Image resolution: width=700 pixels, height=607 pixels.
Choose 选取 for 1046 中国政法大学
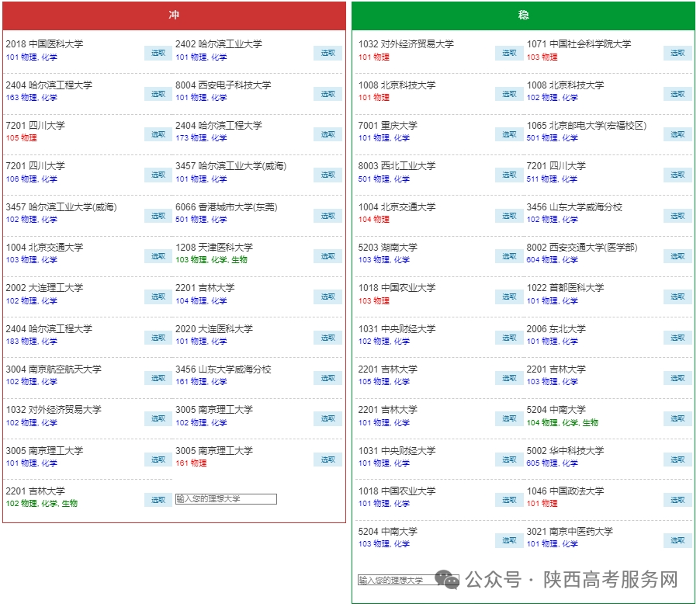(677, 500)
